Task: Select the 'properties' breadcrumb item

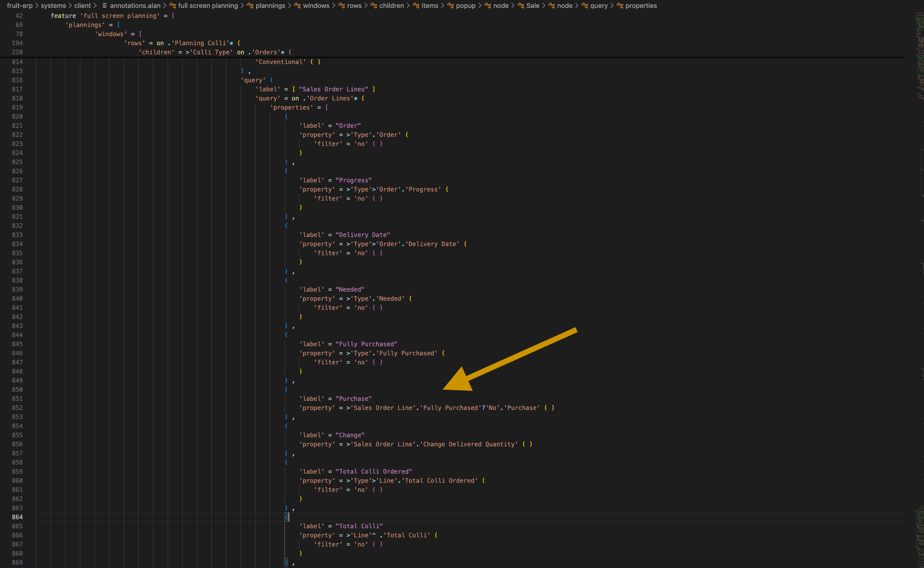Action: 641,6
